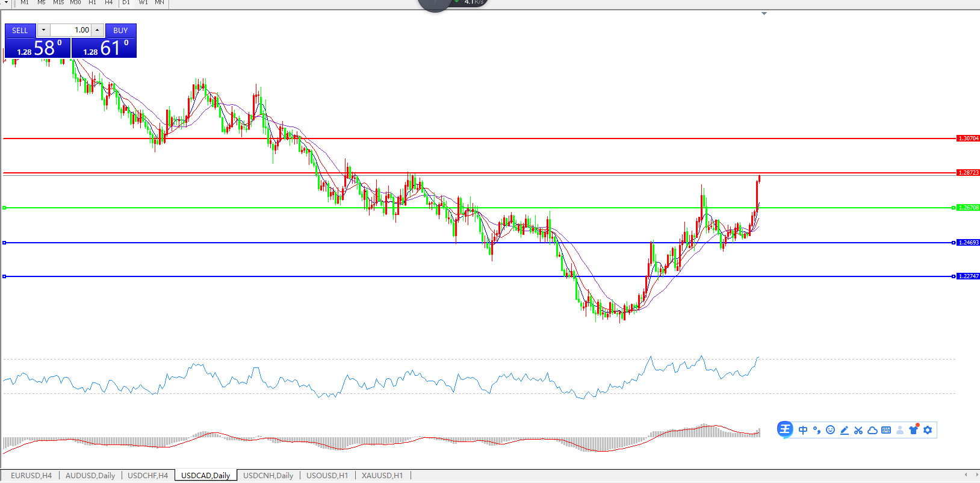Open the scissors screenshot tool

pyautogui.click(x=858, y=430)
